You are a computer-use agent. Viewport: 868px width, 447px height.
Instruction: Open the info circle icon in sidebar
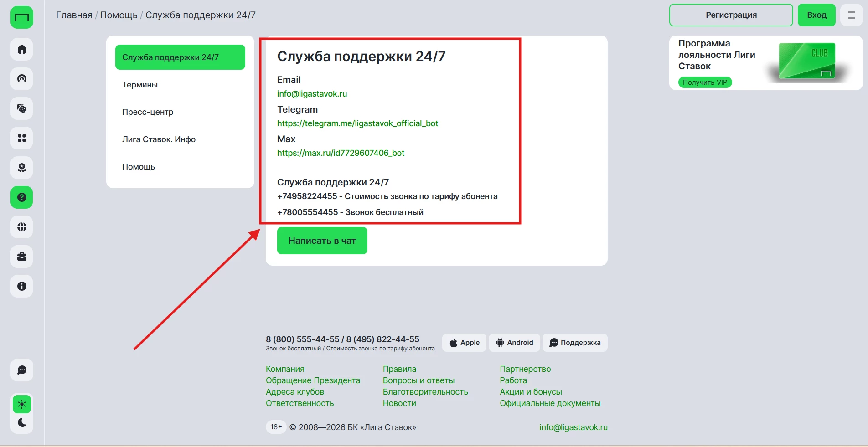tap(22, 286)
